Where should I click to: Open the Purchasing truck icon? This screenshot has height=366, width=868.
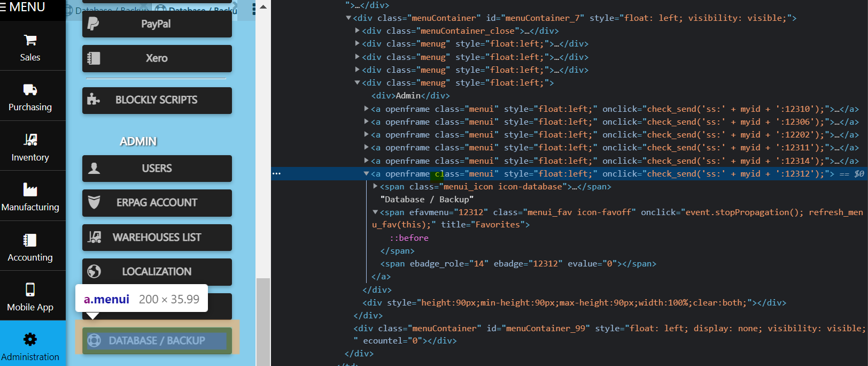pyautogui.click(x=30, y=89)
